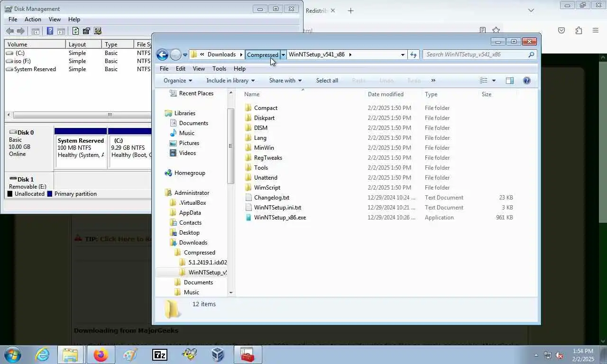607x364 pixels.
Task: Open the Explorer Help question mark icon
Action: click(x=526, y=81)
